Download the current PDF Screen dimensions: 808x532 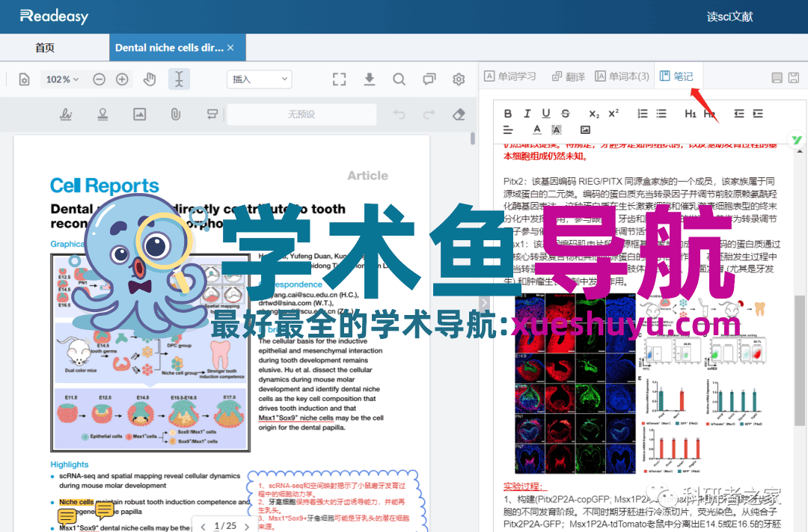370,79
